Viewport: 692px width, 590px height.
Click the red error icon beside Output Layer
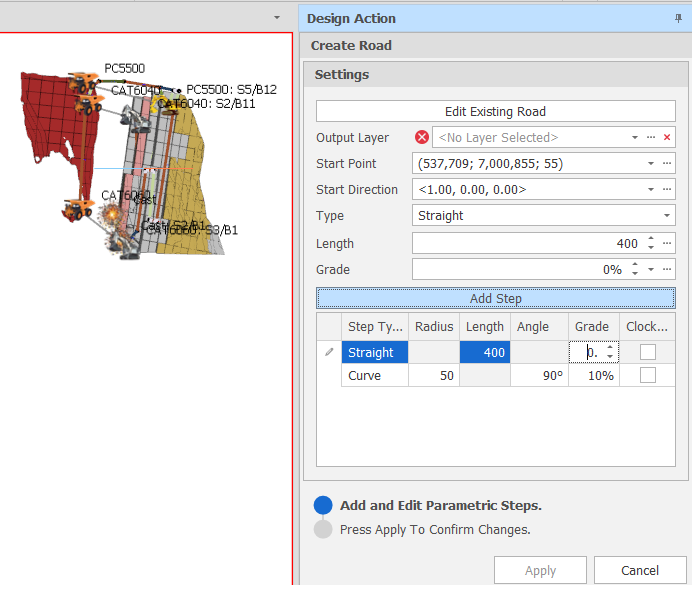pyautogui.click(x=422, y=138)
